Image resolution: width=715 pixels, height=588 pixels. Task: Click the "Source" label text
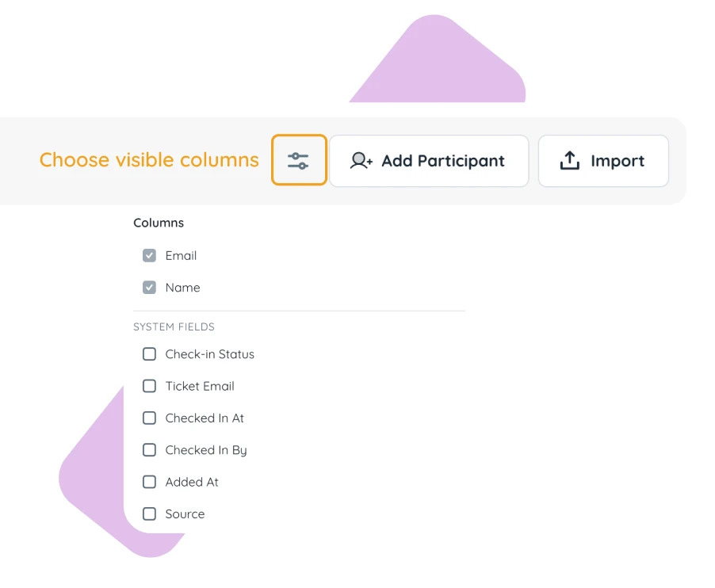click(x=185, y=514)
